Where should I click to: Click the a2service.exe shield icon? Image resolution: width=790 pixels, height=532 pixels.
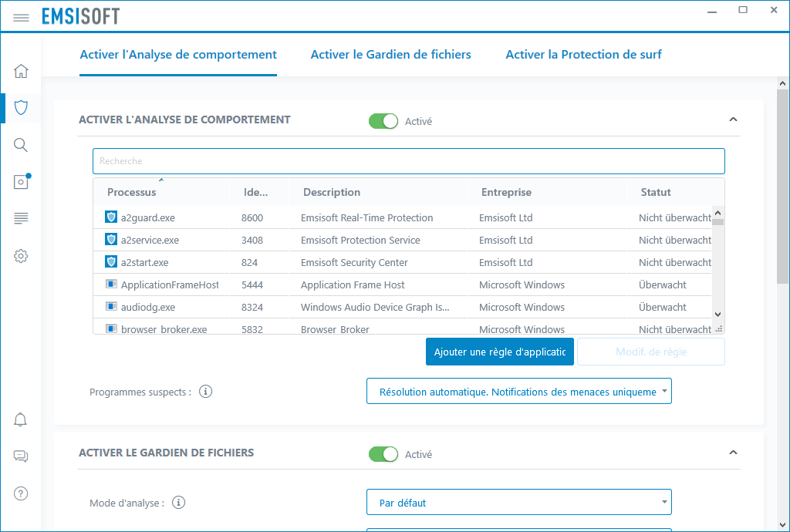tap(111, 239)
